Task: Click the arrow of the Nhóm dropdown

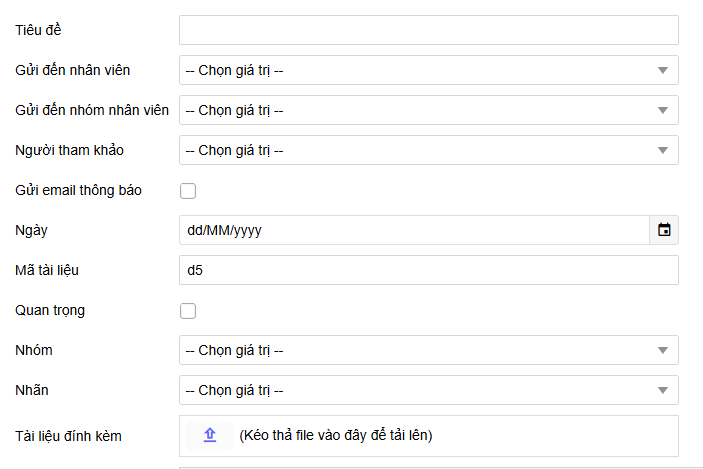Action: pos(662,350)
